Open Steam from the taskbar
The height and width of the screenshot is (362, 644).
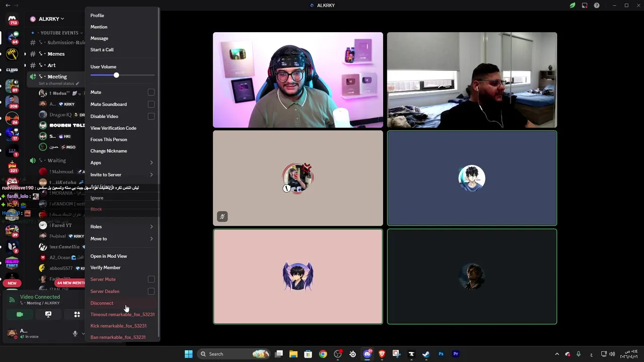[x=426, y=354]
